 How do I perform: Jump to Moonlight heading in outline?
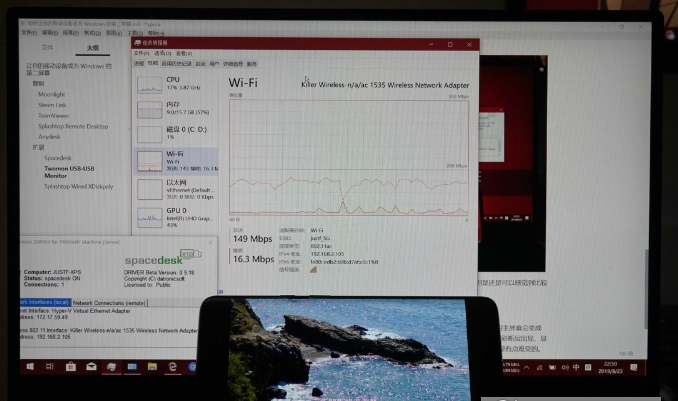51,94
